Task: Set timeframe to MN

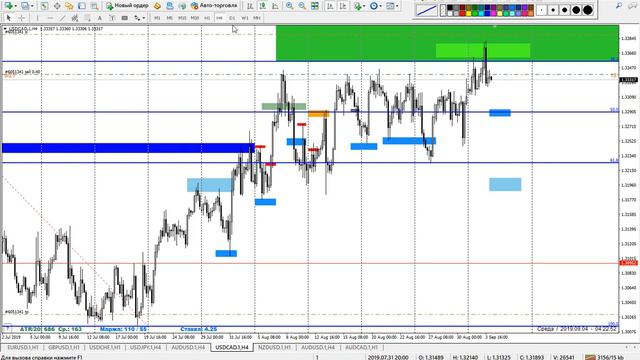Action: pyautogui.click(x=257, y=18)
